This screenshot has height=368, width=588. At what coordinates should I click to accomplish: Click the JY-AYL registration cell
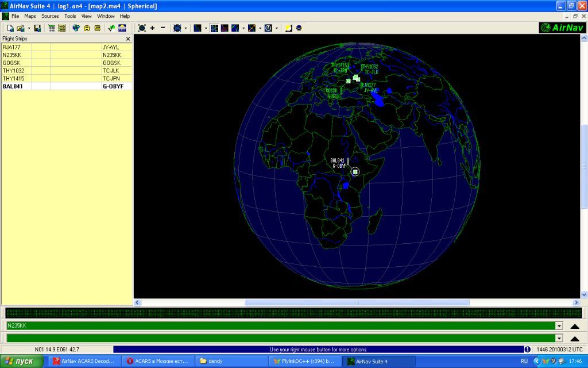coord(117,47)
